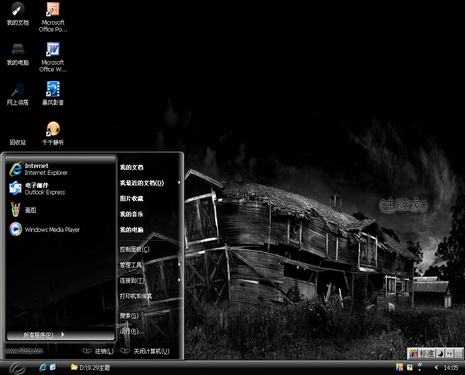This screenshot has width=465, height=375.
Task: Toggle punctuation mode on IME bar
Action: [449, 354]
